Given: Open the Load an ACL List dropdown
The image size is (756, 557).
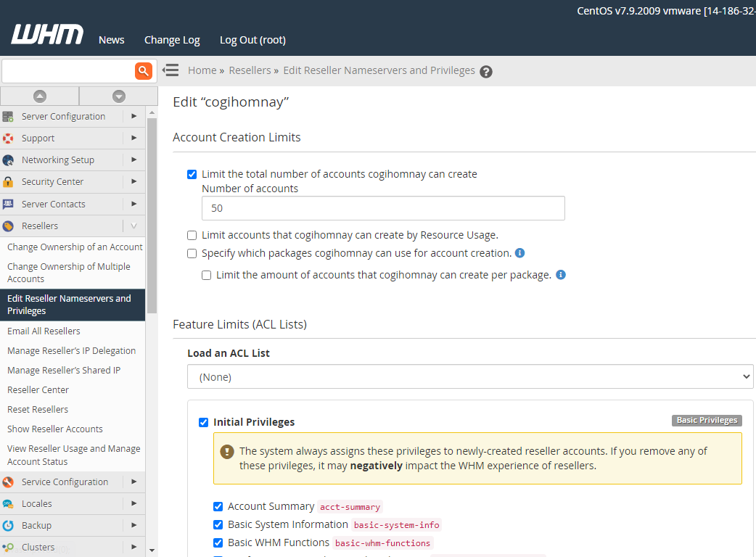Looking at the screenshot, I should click(470, 376).
